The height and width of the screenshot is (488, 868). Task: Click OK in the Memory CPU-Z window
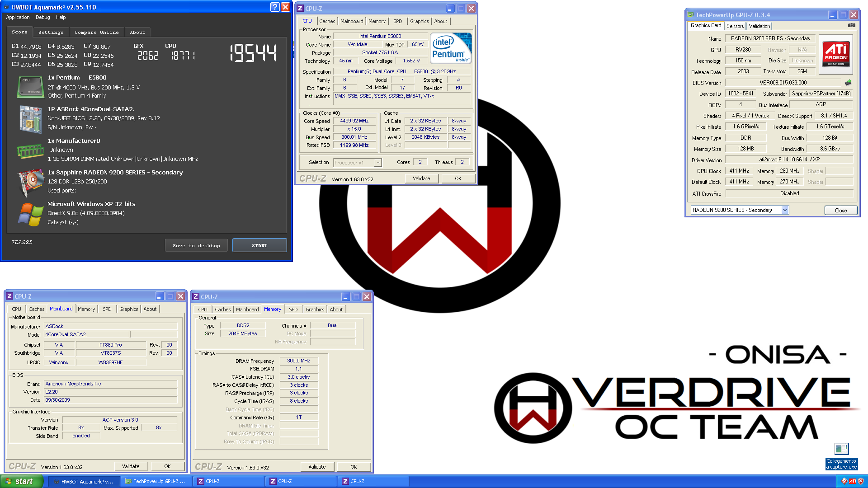[x=354, y=467]
